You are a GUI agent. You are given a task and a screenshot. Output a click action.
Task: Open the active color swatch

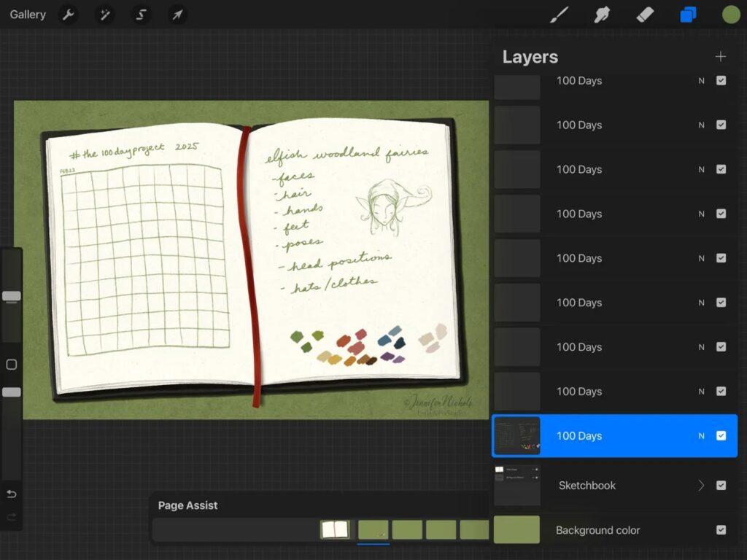[x=731, y=15]
